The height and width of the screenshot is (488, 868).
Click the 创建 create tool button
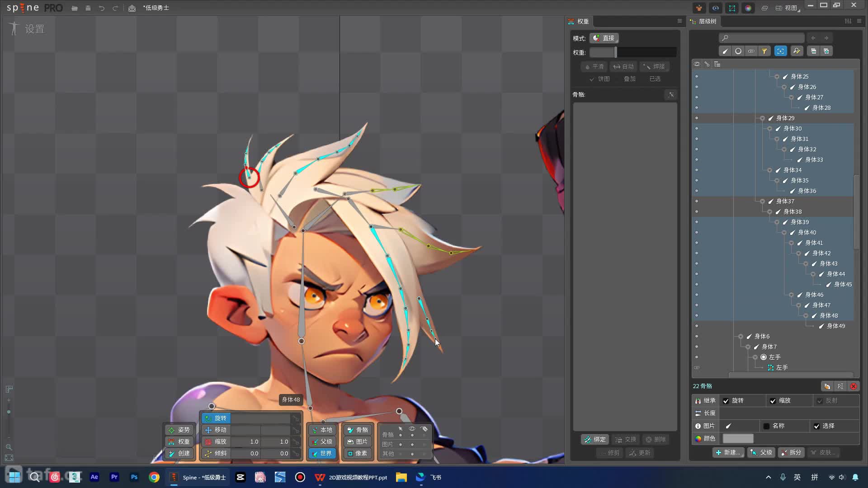179,454
